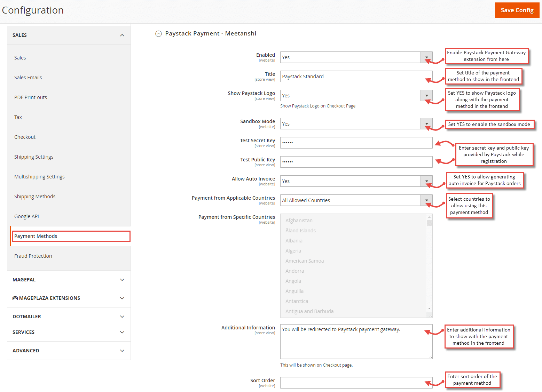The width and height of the screenshot is (542, 392).
Task: Expand MAGEPLAZA EXTENSIONS section chevron
Action: [x=122, y=298]
